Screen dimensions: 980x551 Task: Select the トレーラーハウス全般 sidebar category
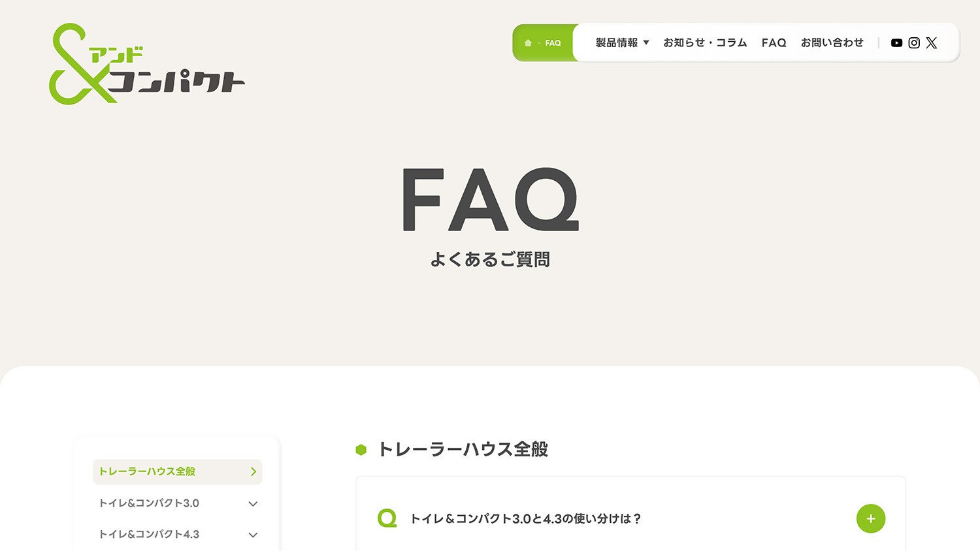point(147,471)
